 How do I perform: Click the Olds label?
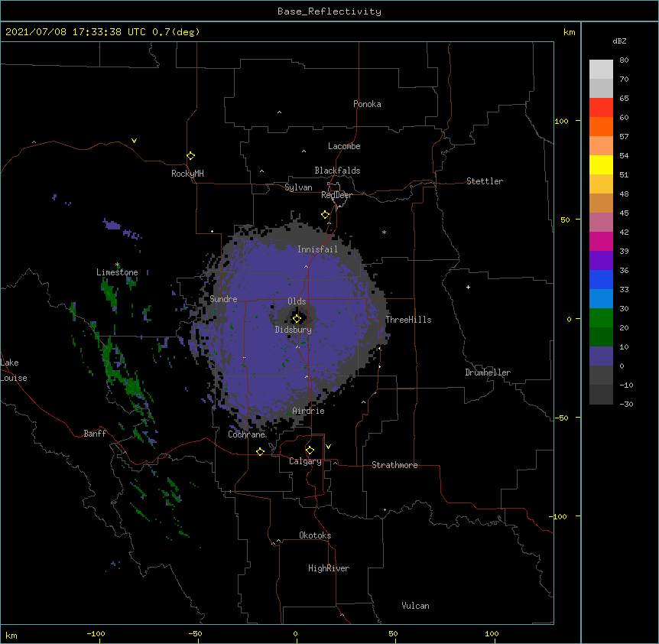[x=297, y=301]
